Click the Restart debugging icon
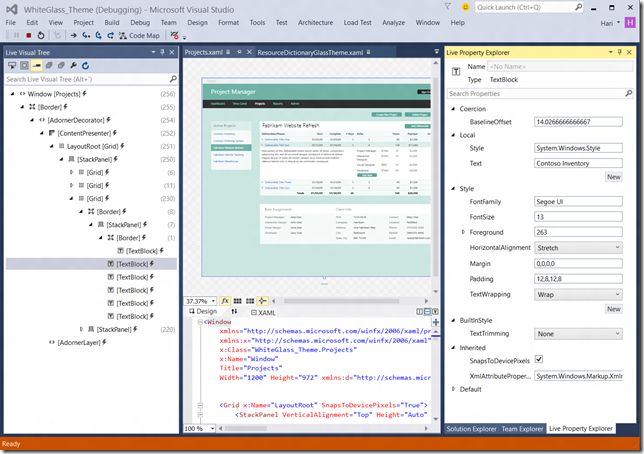This screenshot has width=644, height=454. (x=41, y=36)
